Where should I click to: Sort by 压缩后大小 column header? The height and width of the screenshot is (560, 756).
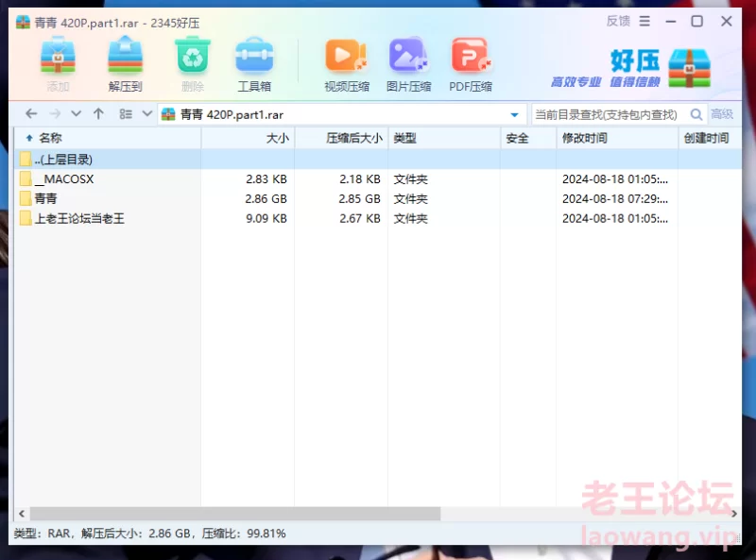pos(341,138)
